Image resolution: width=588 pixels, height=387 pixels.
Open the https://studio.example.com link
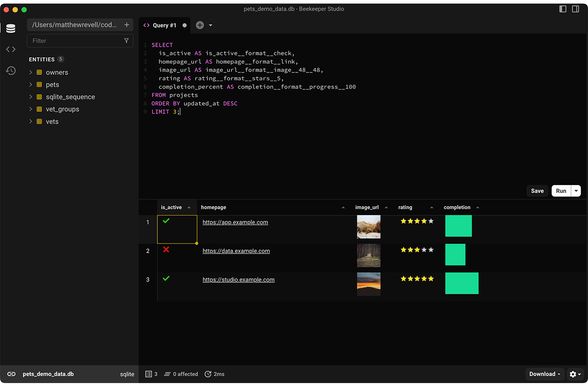pyautogui.click(x=239, y=280)
